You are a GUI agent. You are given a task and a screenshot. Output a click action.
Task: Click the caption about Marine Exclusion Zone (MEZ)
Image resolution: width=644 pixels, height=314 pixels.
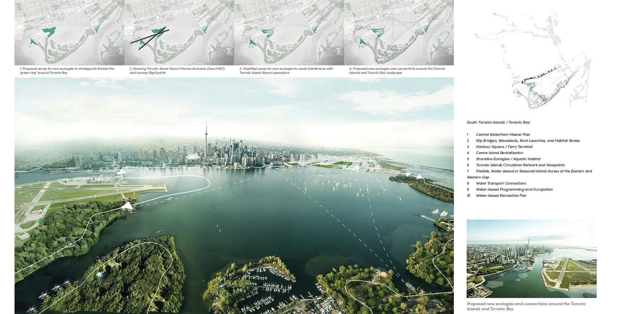tap(177, 70)
